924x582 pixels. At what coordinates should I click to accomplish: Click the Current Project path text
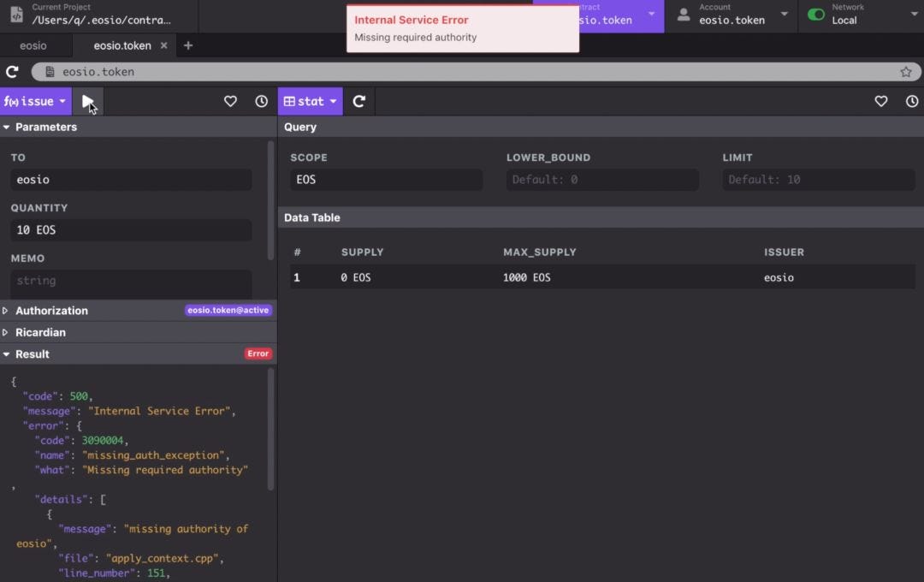coord(101,20)
